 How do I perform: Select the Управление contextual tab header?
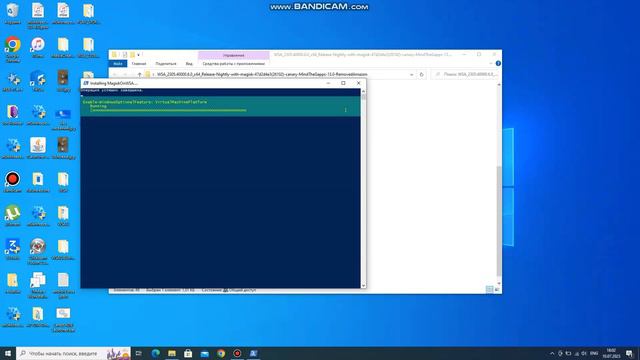233,55
